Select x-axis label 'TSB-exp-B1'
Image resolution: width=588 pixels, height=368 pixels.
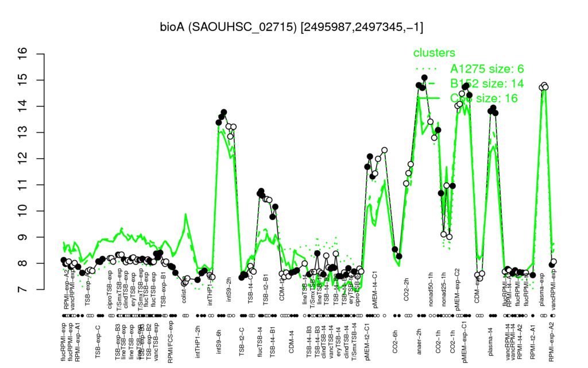click(x=163, y=290)
